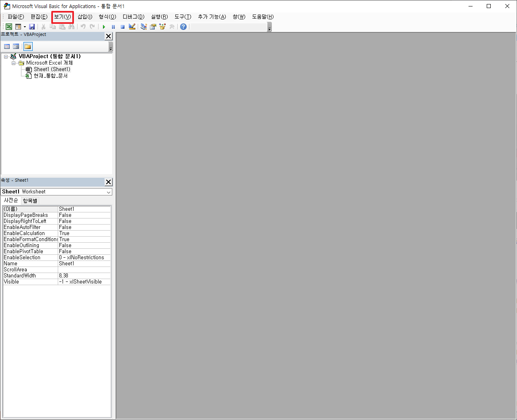The height and width of the screenshot is (420, 517).
Task: Click the Reset stop icon
Action: click(122, 27)
